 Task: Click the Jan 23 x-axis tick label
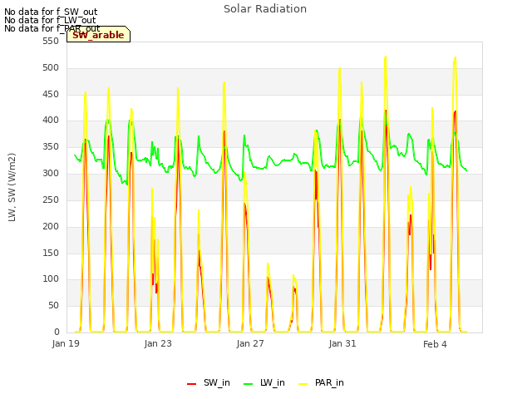point(158,343)
